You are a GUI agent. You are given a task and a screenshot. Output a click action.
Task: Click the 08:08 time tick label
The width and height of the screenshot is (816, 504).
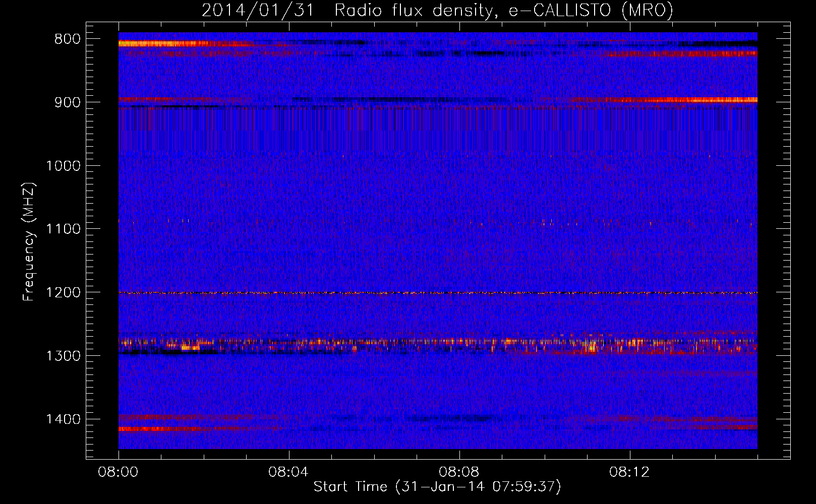[x=459, y=472]
